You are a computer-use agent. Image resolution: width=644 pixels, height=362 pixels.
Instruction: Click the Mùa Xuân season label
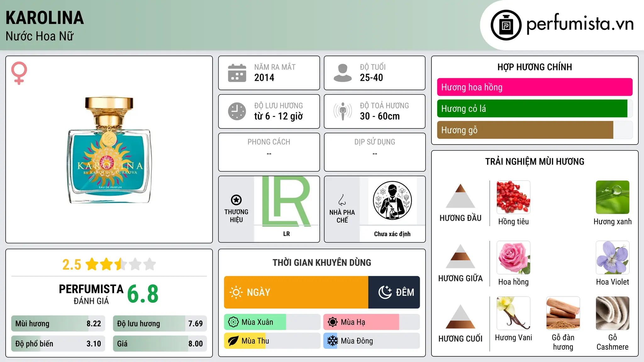point(257,322)
